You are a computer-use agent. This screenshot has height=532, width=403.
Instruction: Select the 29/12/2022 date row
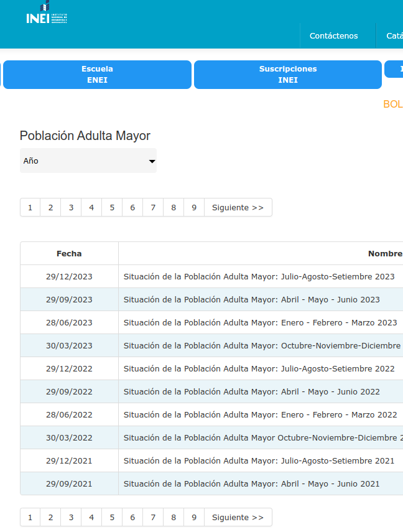pyautogui.click(x=69, y=369)
